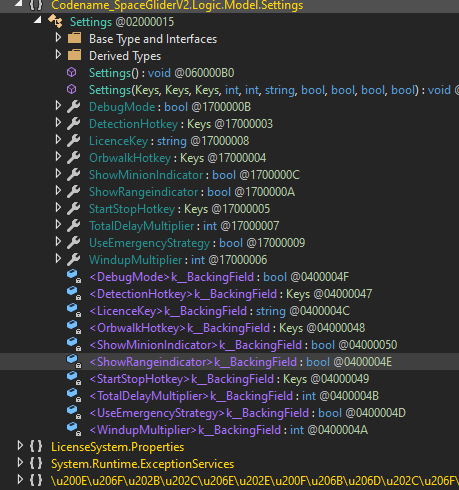This screenshot has height=490, width=459.
Task: Click the DebugMode backing field icon
Action: point(74,276)
